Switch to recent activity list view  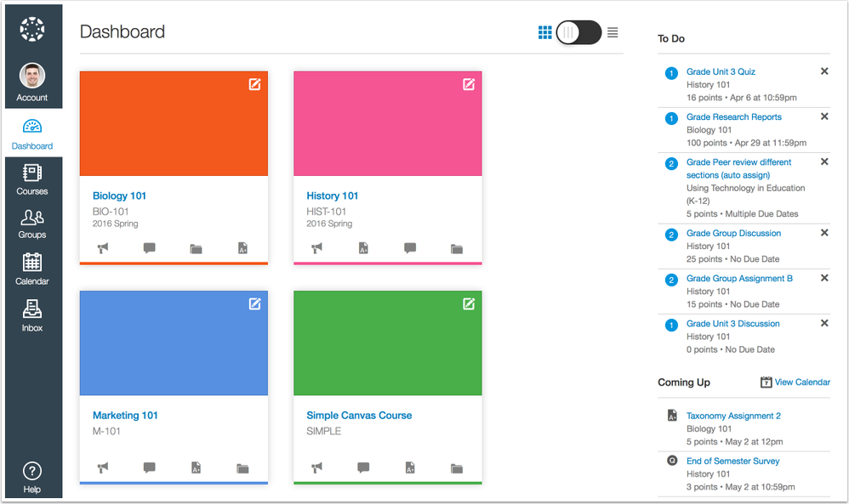613,32
